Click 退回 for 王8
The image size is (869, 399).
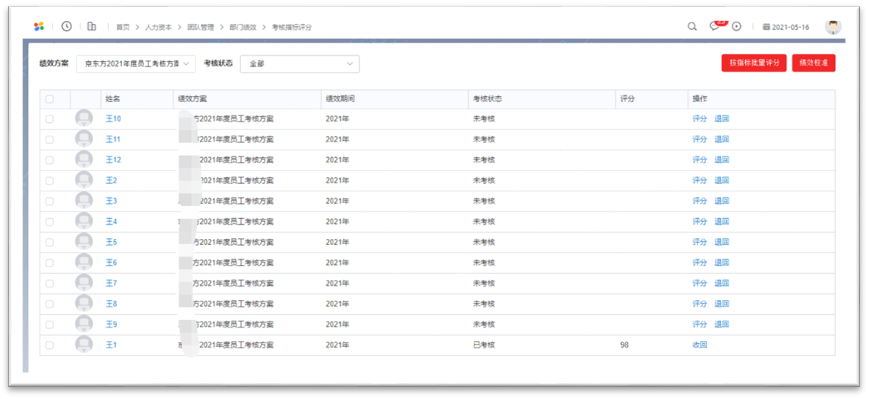722,304
